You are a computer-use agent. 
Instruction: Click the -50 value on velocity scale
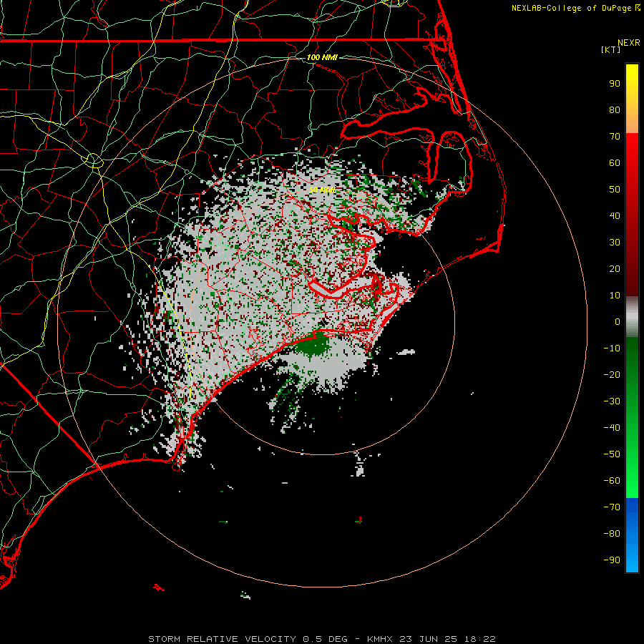point(612,454)
